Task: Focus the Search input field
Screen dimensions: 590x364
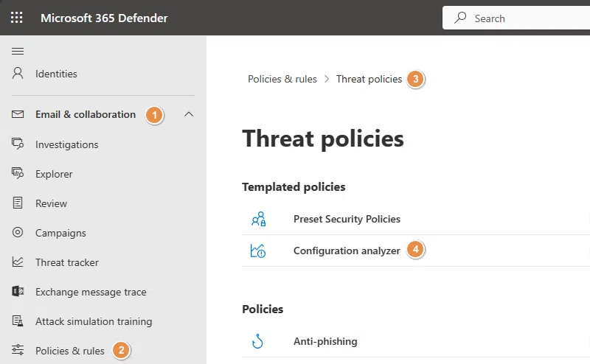Action: 516,18
